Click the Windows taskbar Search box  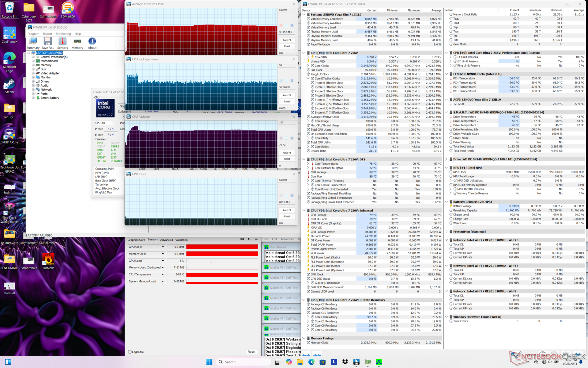click(x=243, y=362)
